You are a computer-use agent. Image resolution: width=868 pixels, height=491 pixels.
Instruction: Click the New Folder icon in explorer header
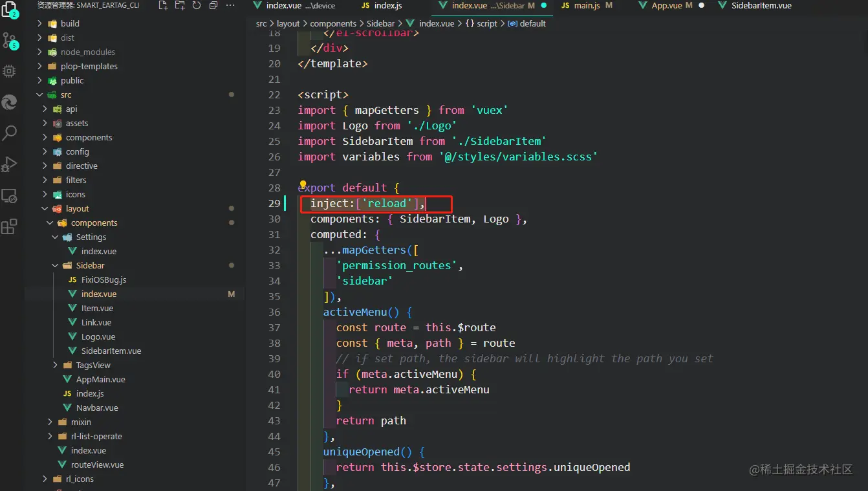(180, 5)
